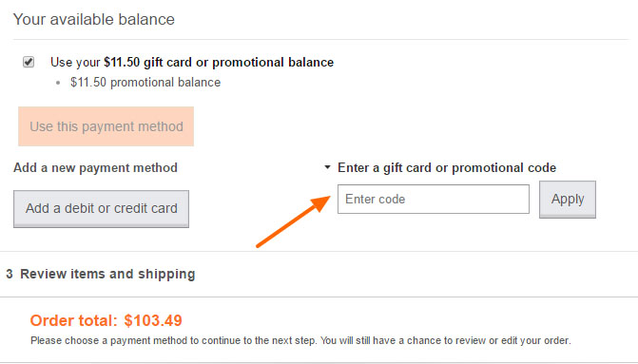This screenshot has width=638, height=364.
Task: Collapse the gift card code section triangle
Action: click(327, 167)
